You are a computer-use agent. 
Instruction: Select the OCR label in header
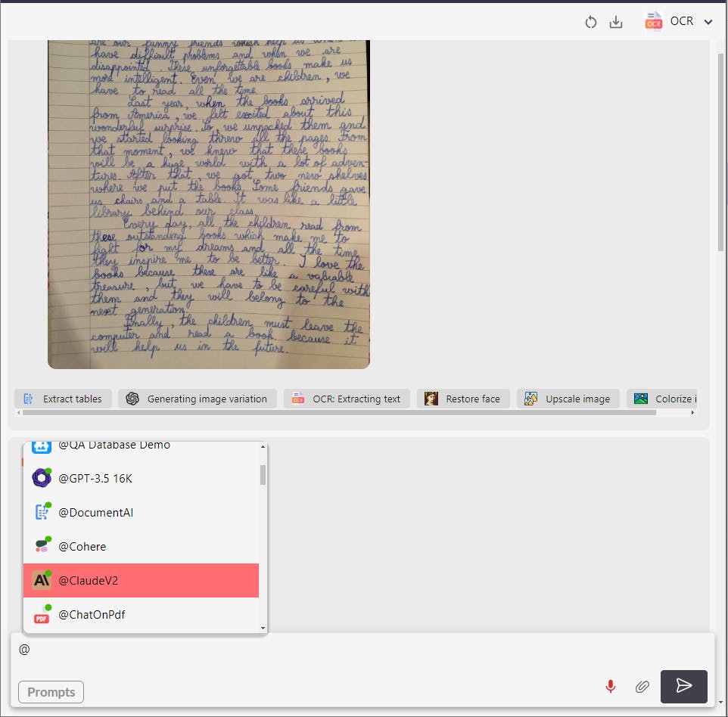pos(682,21)
